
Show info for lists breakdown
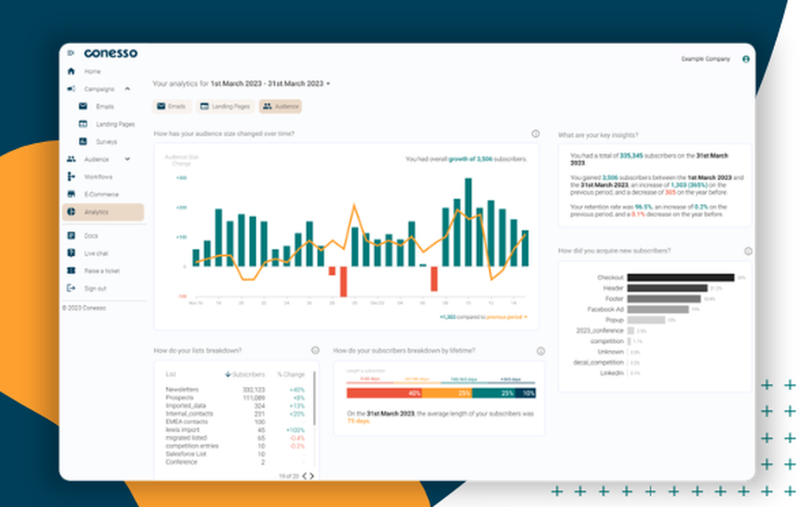[x=315, y=350]
